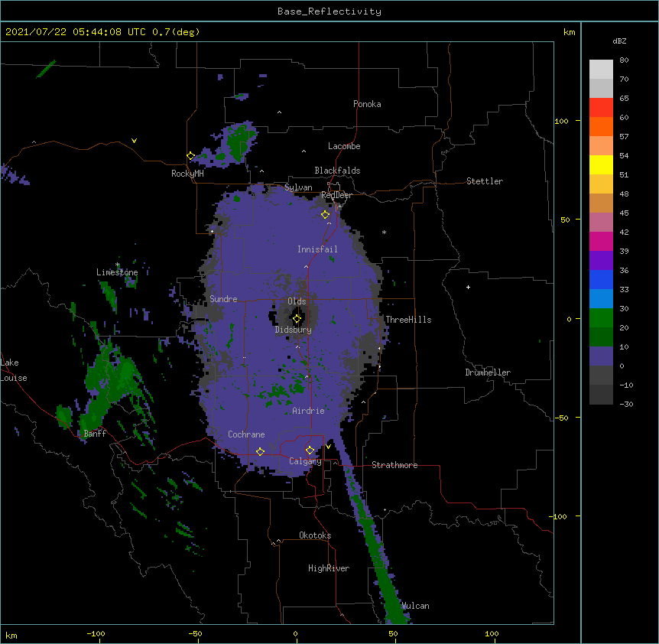This screenshot has height=644, width=659.
Task: Click the HighRiver town label
Action: (329, 568)
